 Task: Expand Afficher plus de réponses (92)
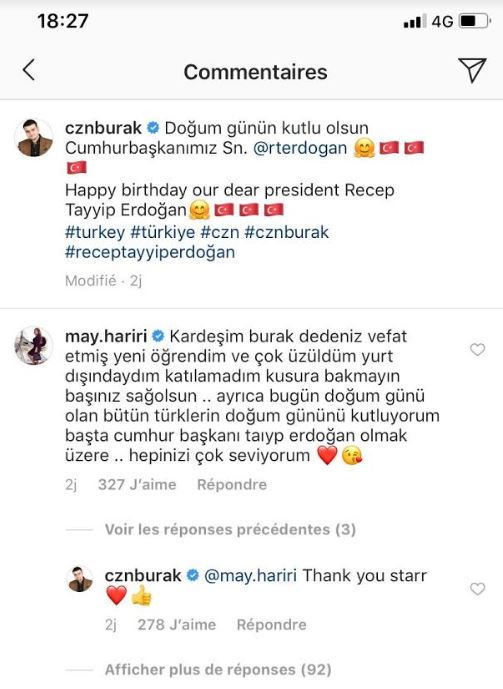218,670
